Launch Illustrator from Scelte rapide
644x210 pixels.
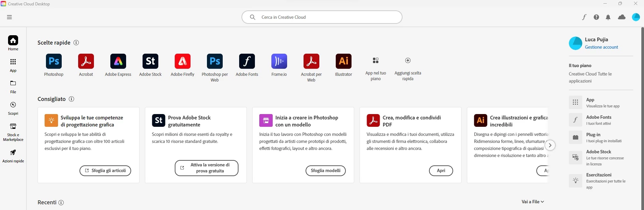(343, 65)
